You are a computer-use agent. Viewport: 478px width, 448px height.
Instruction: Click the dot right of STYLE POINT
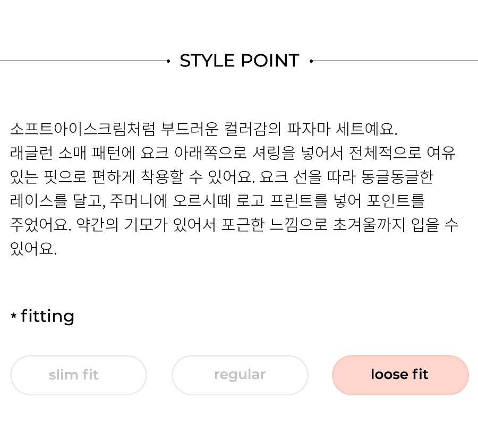click(311, 61)
